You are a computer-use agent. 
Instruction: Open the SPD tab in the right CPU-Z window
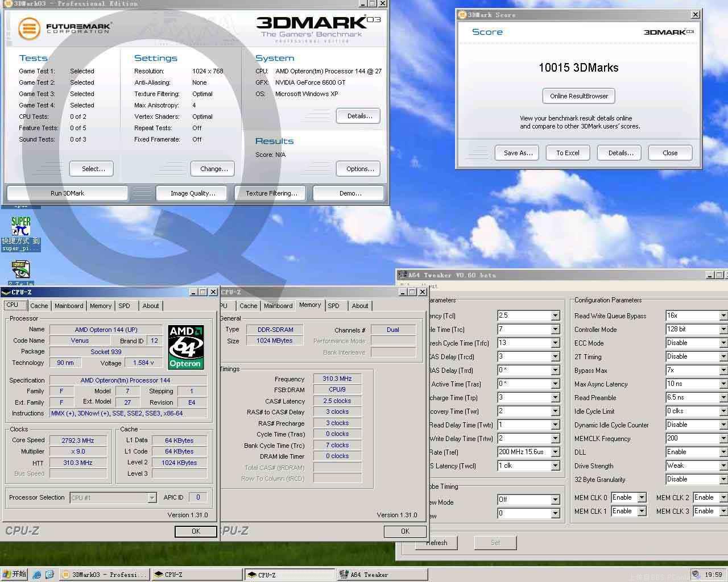(x=334, y=306)
